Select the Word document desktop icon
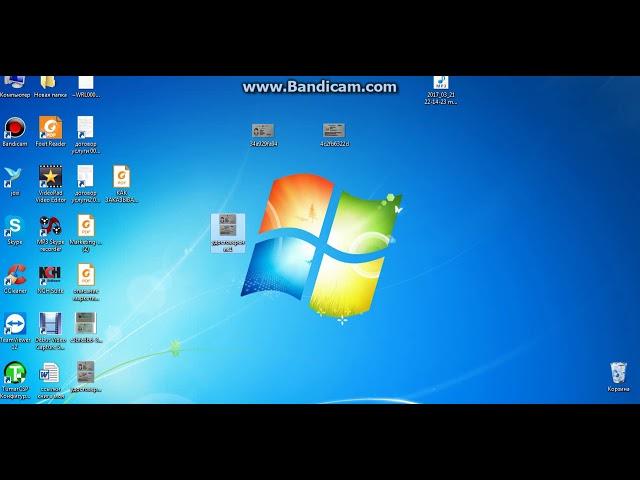 point(51,380)
